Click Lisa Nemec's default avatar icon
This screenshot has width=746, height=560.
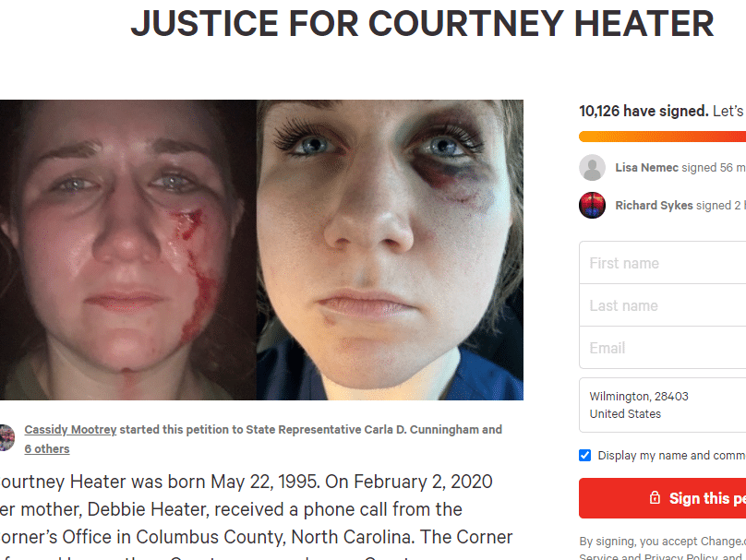click(592, 167)
